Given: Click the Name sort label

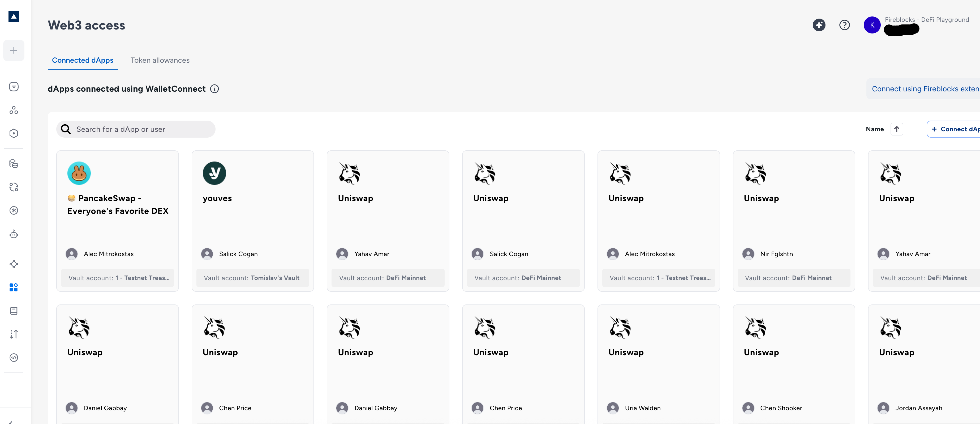Looking at the screenshot, I should 875,129.
